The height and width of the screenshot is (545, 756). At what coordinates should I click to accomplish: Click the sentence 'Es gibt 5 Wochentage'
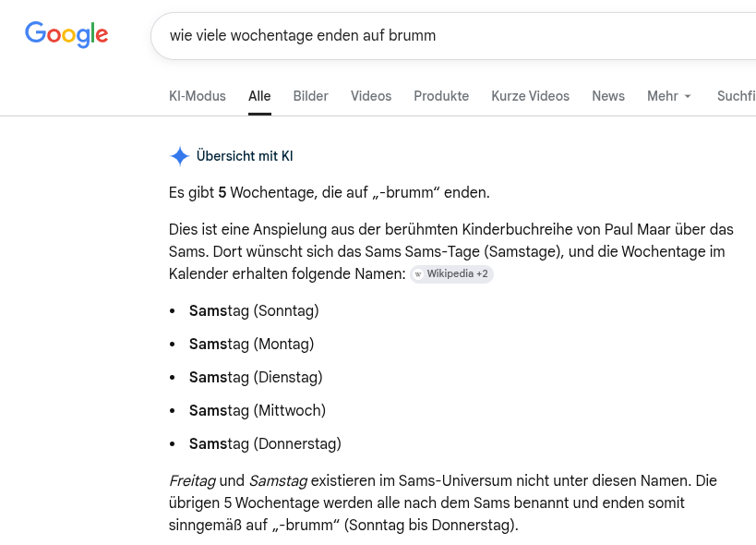(x=330, y=192)
